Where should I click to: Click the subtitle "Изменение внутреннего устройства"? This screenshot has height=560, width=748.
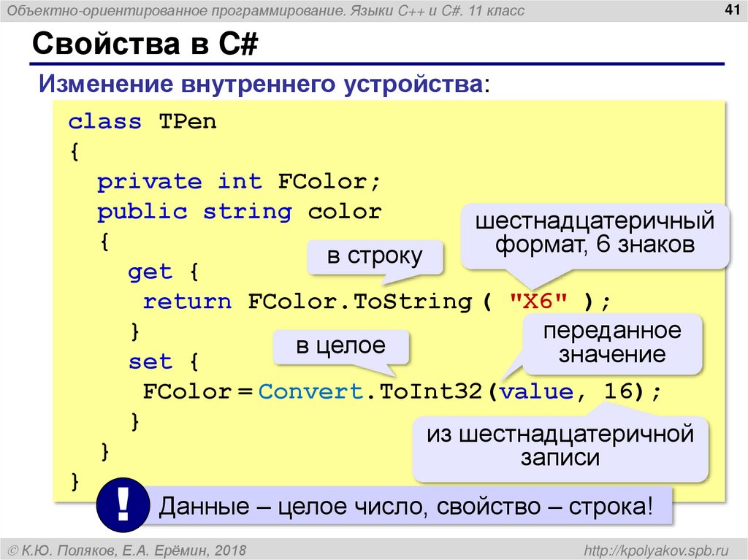pos(261,83)
